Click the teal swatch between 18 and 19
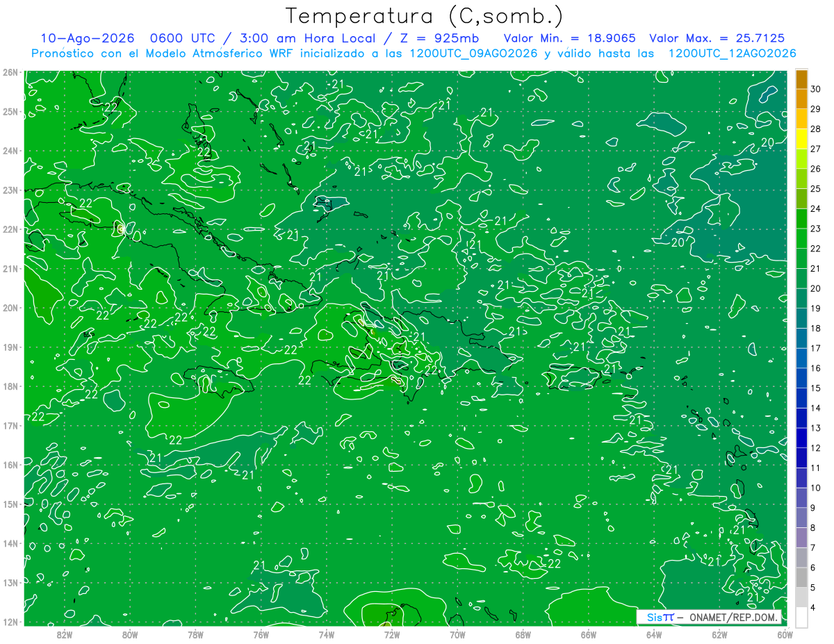Viewport: 834px width, 644px height. tap(801, 318)
